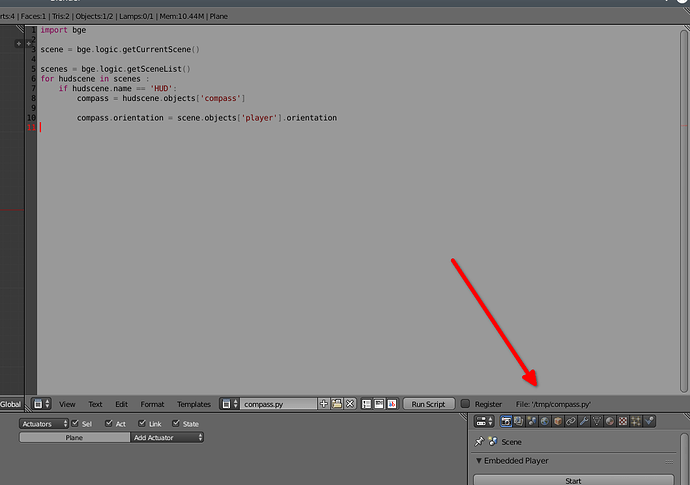
Task: Click the 'getSceneList' code line
Action: 115,69
